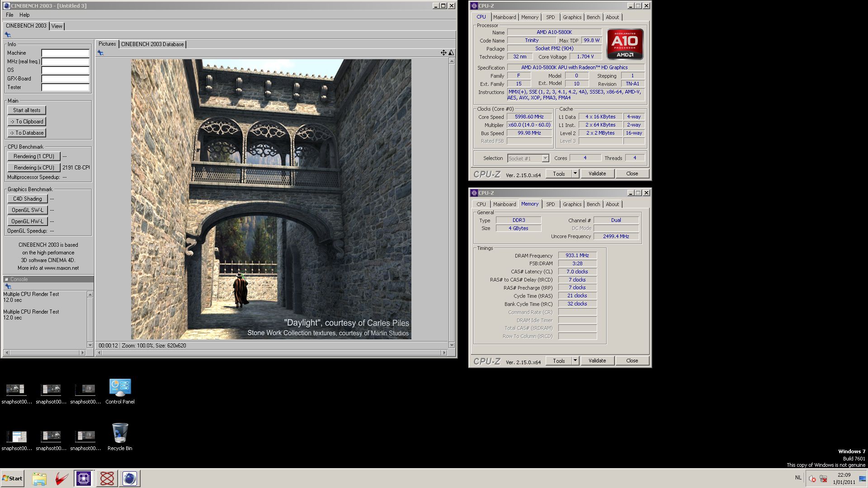Open the Start menu
Screen dimensions: 868x488
[12, 479]
